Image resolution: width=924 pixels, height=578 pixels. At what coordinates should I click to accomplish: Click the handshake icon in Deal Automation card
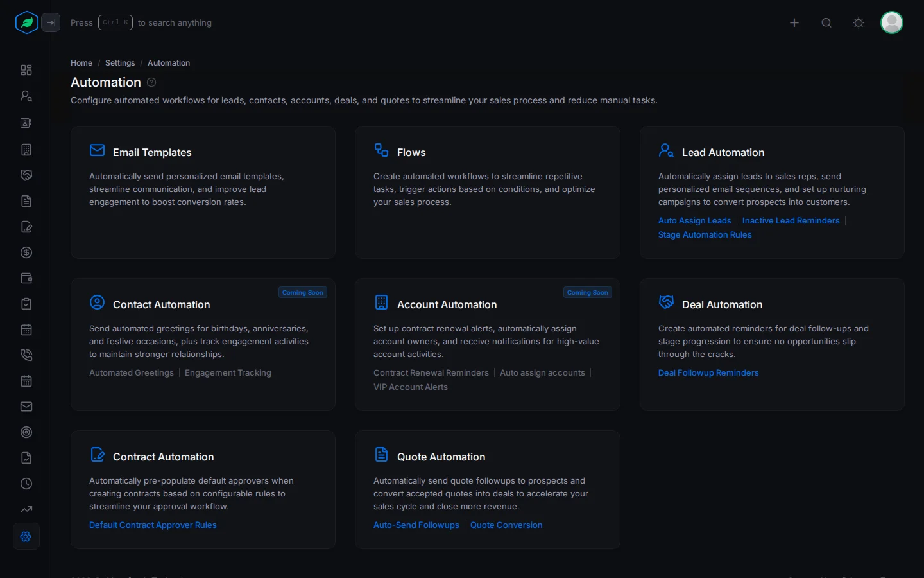(666, 302)
